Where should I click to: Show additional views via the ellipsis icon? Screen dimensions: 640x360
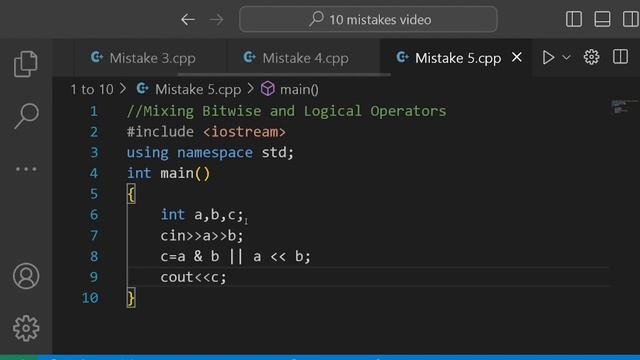[26, 169]
